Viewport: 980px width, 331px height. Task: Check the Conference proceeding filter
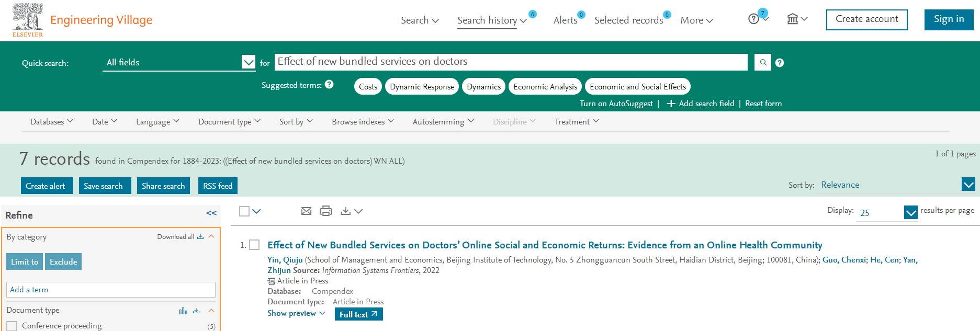click(12, 326)
